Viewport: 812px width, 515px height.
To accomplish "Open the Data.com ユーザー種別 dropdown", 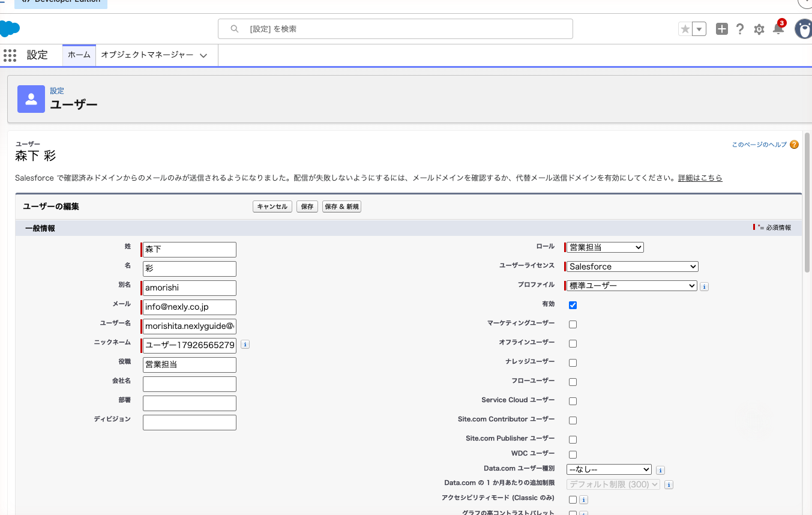I will (609, 469).
